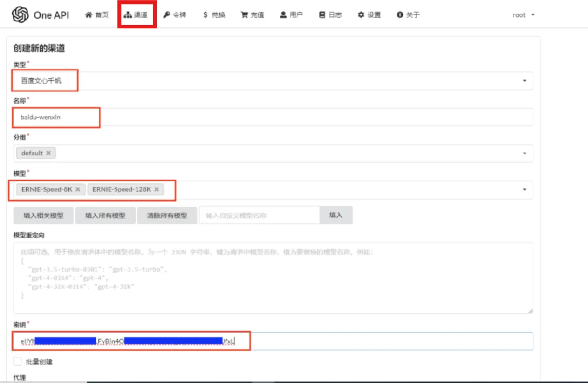Remove the ERNIE-Speed-8K model tag
Screen dimensions: 588x383
(x=78, y=189)
